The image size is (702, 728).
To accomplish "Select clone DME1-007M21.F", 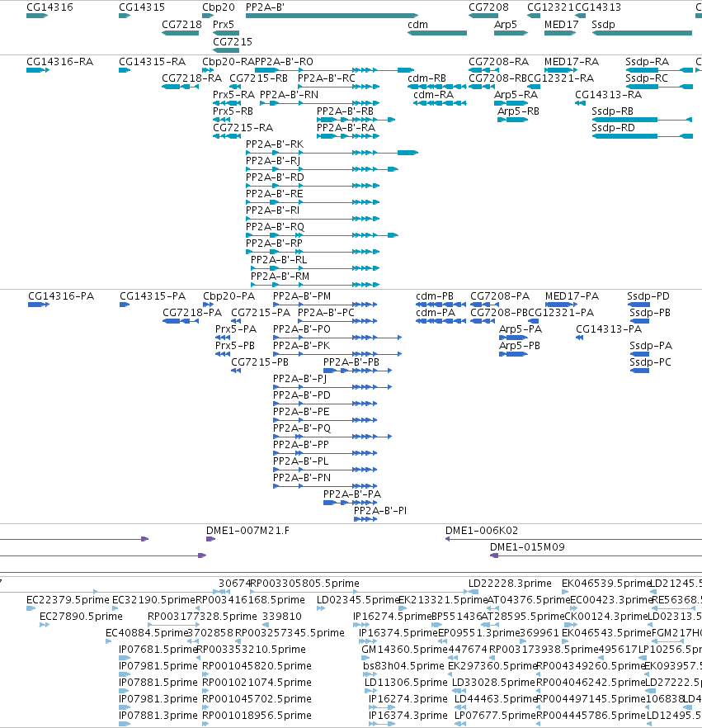I will point(247,531).
